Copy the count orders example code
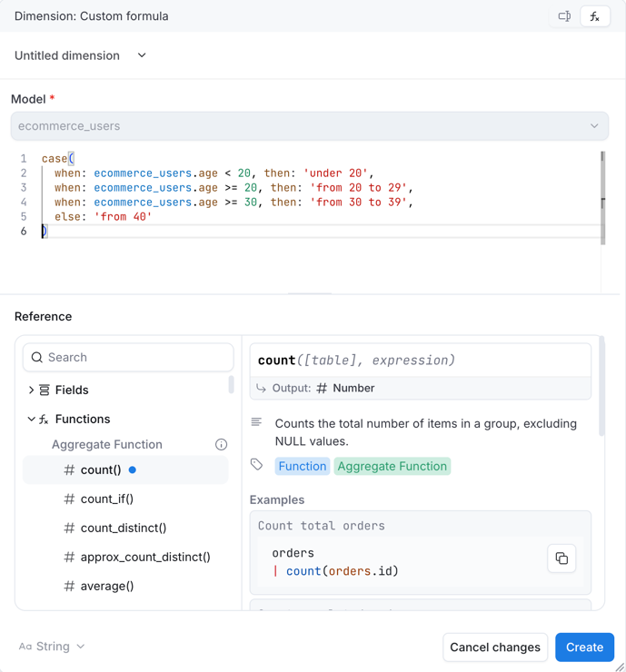626x672 pixels. tap(561, 558)
